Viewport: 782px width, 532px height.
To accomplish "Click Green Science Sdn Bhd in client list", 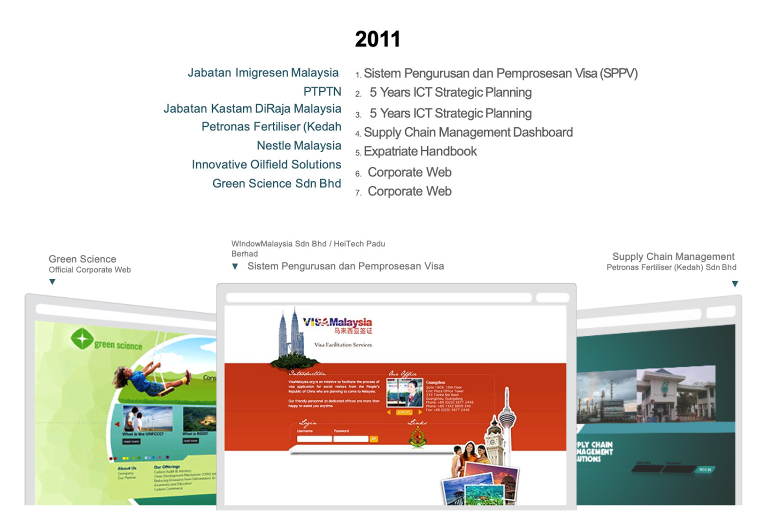I will click(276, 184).
